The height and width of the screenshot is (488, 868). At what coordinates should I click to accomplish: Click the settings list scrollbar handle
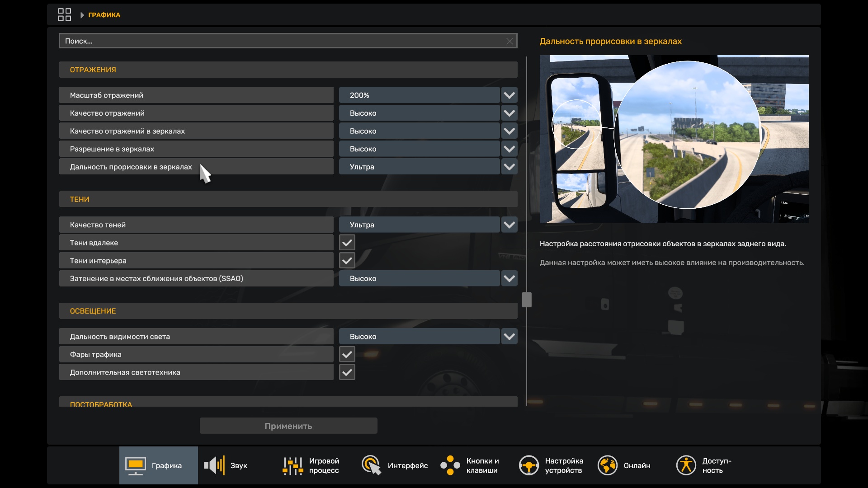click(527, 300)
